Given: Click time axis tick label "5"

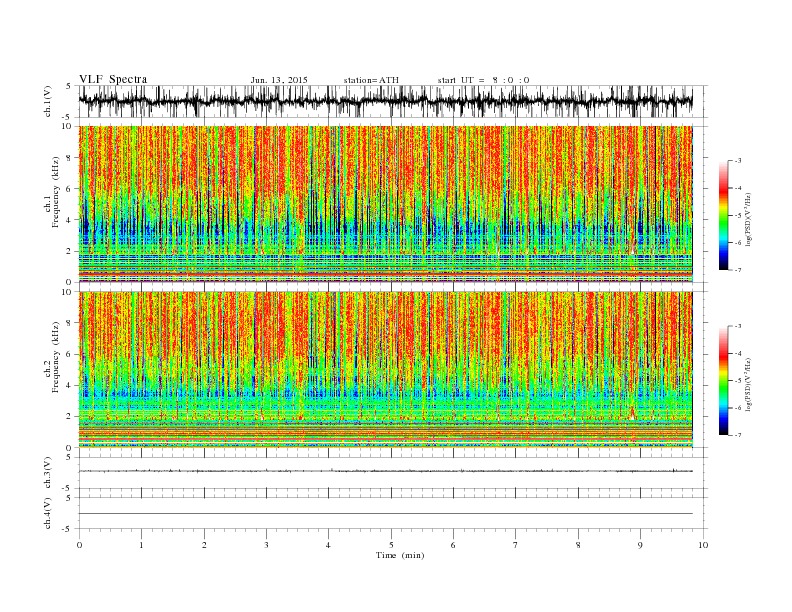Looking at the screenshot, I should click(x=391, y=545).
